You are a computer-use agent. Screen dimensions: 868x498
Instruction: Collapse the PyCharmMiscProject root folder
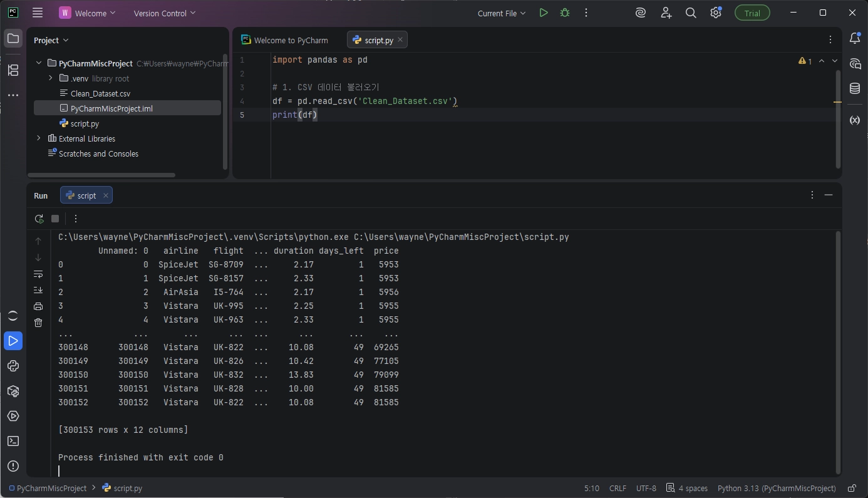point(39,63)
